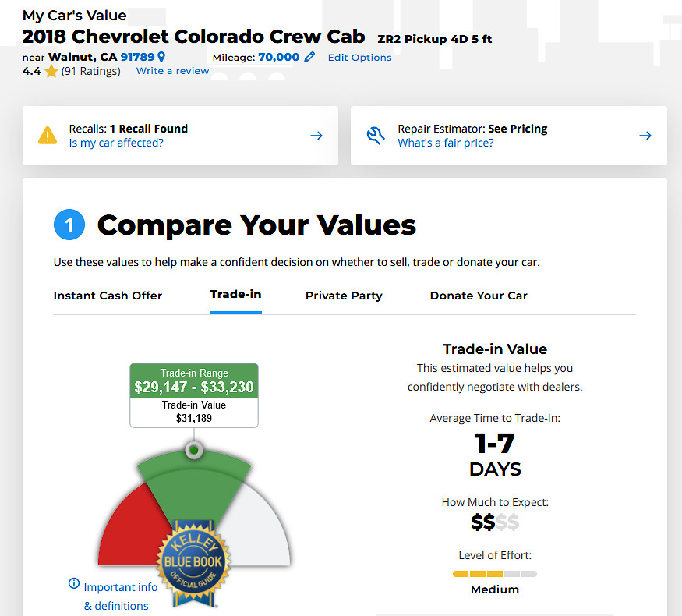The image size is (682, 616).
Task: Click the 'Is my car affected?' link
Action: coord(116,143)
